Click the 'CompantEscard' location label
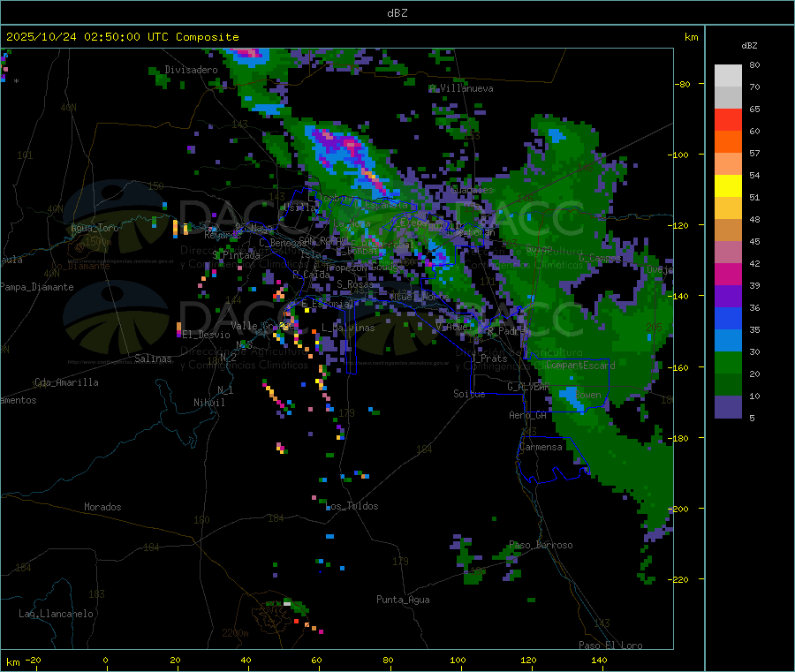Image resolution: width=795 pixels, height=672 pixels. (x=581, y=366)
